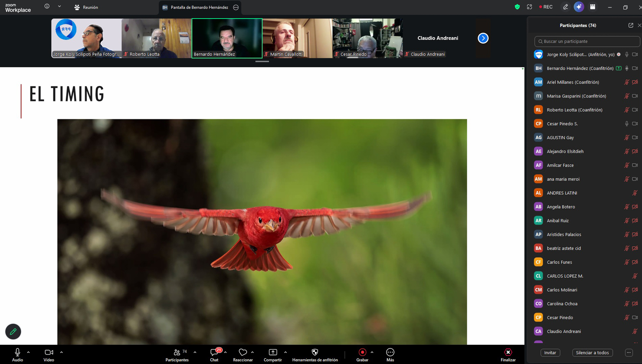
Task: Open the meeting info icon
Action: [47, 6]
